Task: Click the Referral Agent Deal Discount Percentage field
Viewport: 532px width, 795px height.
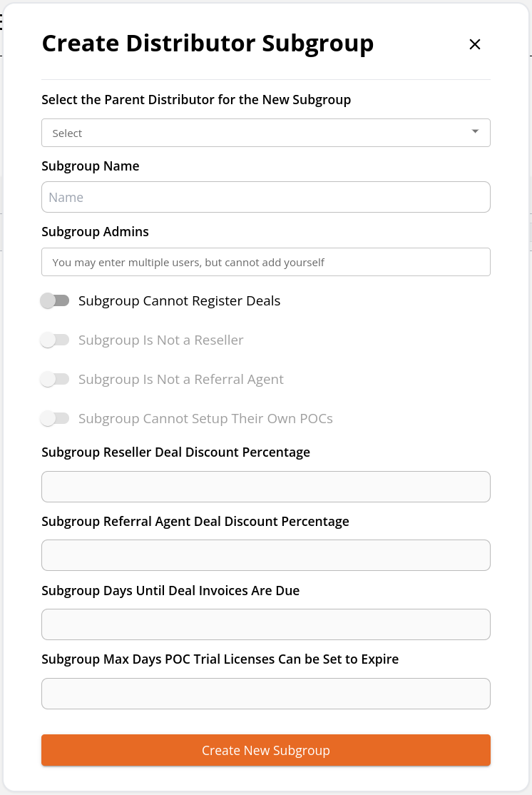Action: pyautogui.click(x=265, y=555)
